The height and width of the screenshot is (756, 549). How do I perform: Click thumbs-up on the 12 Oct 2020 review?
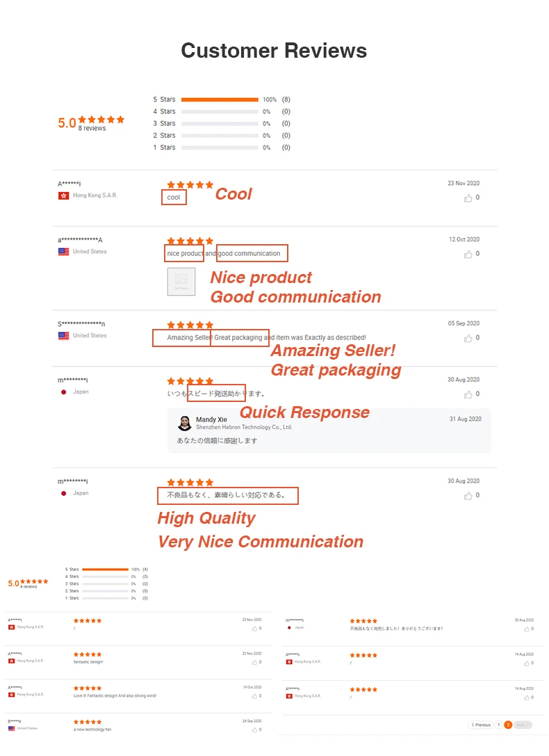(468, 255)
